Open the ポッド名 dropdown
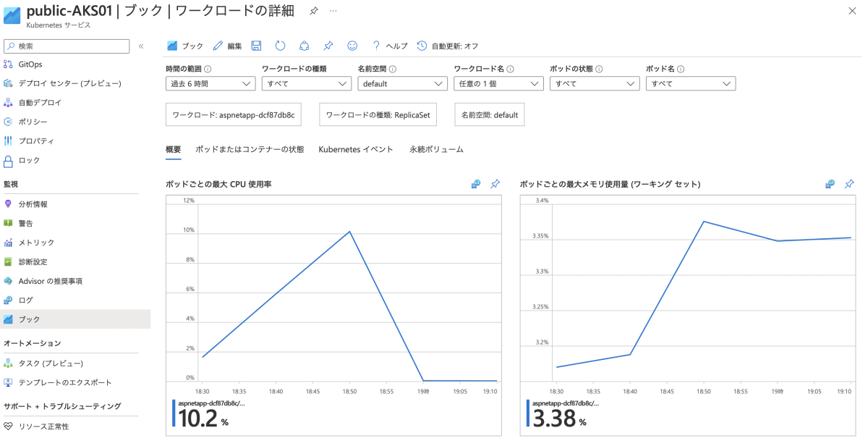Image resolution: width=868 pixels, height=441 pixels. click(x=690, y=83)
